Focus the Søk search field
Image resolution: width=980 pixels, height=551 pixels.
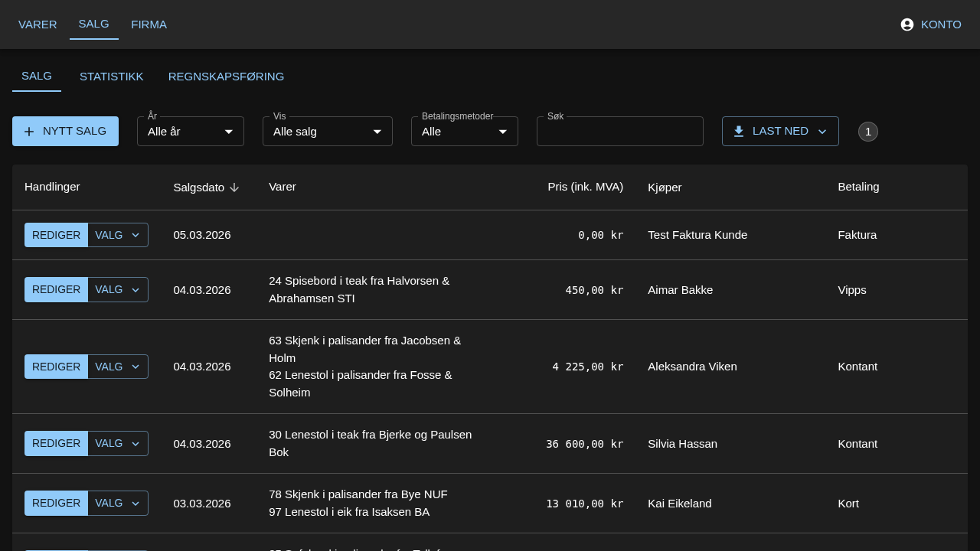[x=620, y=132]
